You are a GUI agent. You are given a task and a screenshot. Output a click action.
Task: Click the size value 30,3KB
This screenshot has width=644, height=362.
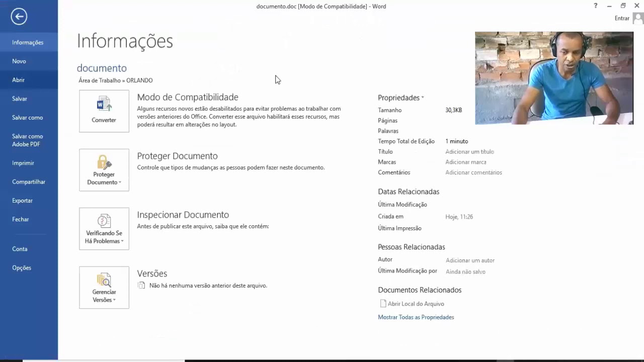453,110
